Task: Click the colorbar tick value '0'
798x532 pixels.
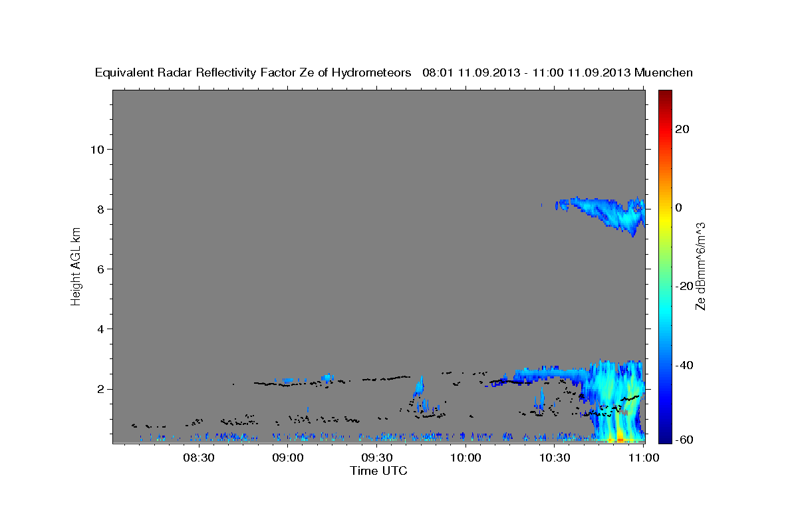Action: 678,207
